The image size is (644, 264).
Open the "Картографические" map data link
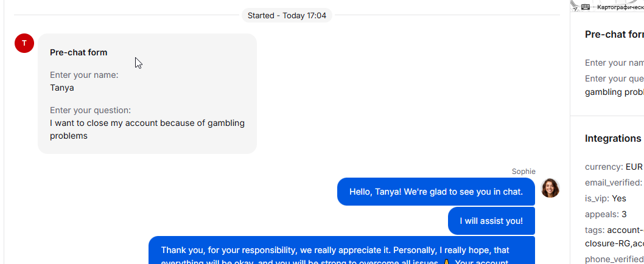pos(620,7)
